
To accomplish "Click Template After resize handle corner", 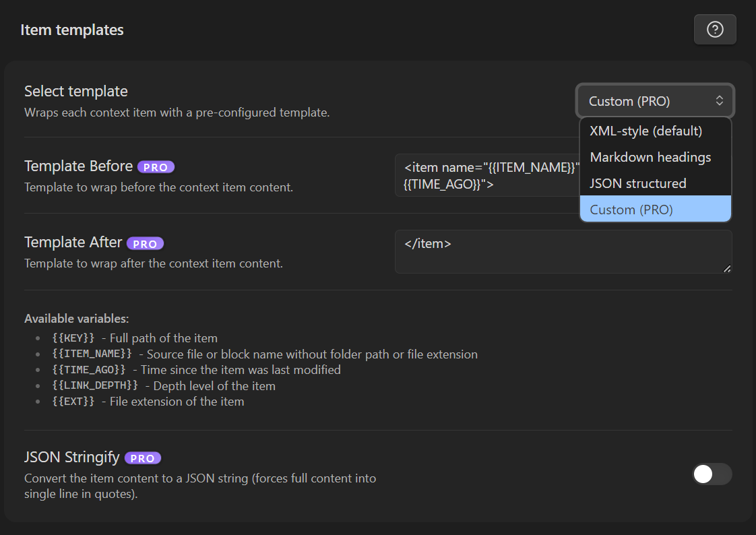I will (727, 269).
